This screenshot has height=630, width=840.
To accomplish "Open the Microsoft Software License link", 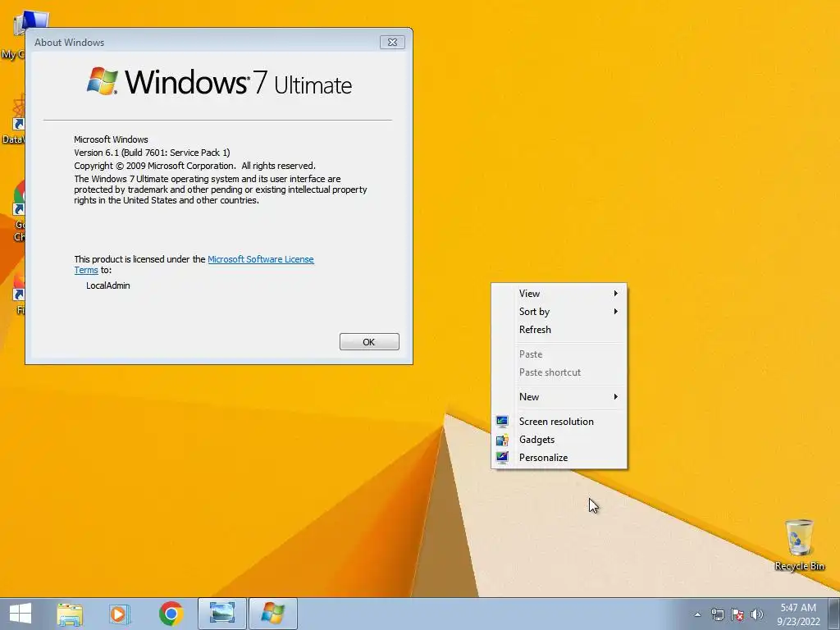I will [x=260, y=259].
